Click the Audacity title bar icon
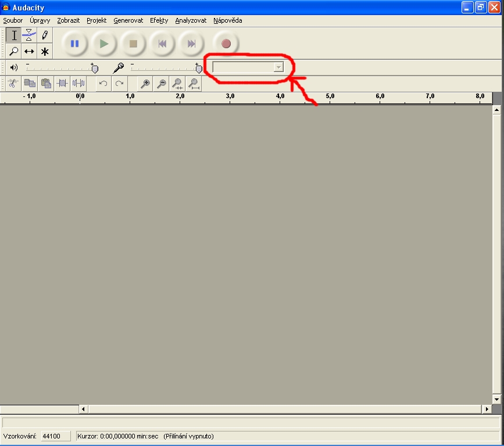Image resolution: width=504 pixels, height=446 pixels. pos(6,7)
